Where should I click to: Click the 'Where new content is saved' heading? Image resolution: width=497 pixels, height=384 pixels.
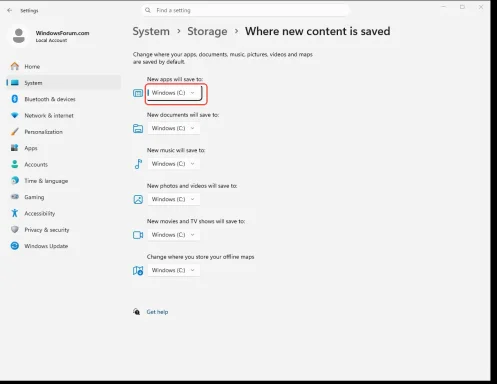pyautogui.click(x=318, y=31)
